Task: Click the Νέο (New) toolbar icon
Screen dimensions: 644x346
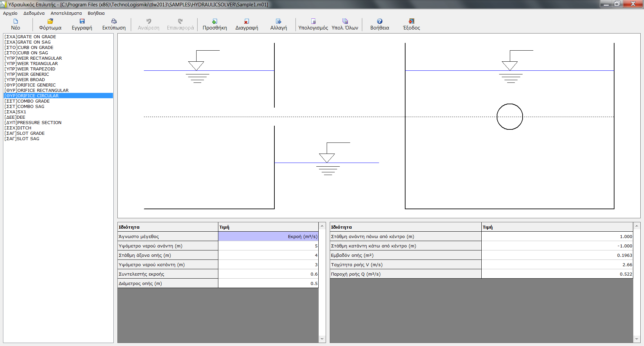Action: (15, 21)
